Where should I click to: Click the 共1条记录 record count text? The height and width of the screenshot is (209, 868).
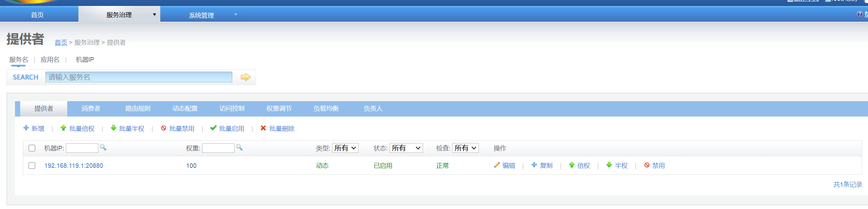(847, 185)
